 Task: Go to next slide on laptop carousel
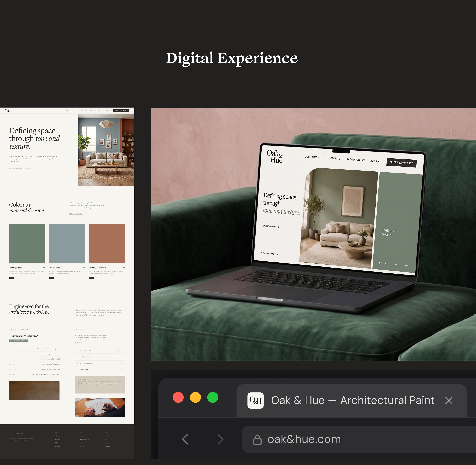coord(405,266)
